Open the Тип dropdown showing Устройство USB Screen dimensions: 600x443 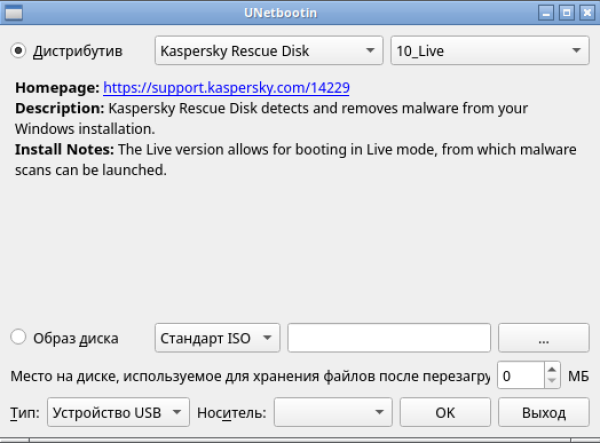tap(118, 412)
